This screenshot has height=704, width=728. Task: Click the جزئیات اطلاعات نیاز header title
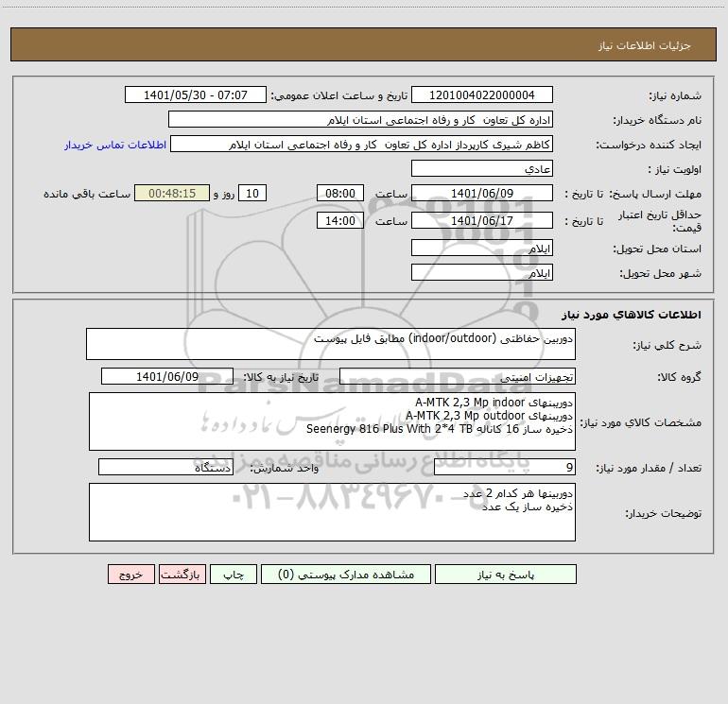[x=645, y=45]
